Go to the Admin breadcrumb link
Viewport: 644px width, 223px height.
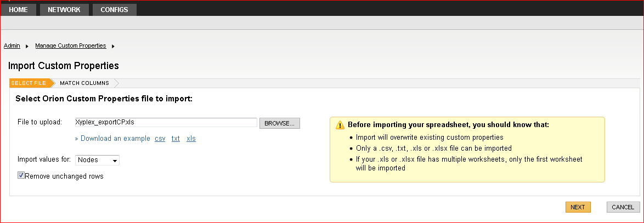(12, 45)
